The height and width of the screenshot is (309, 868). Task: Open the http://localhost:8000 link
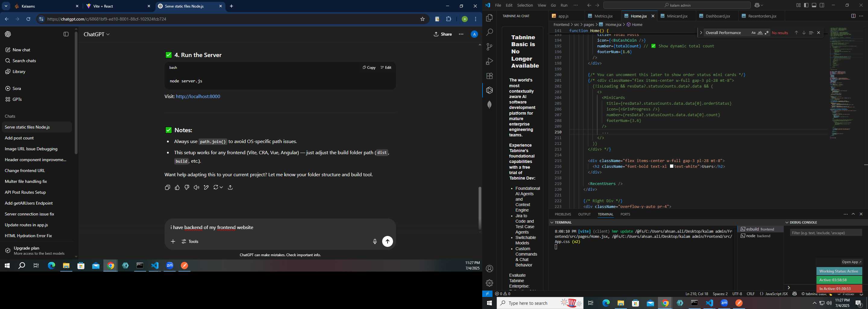pyautogui.click(x=198, y=97)
